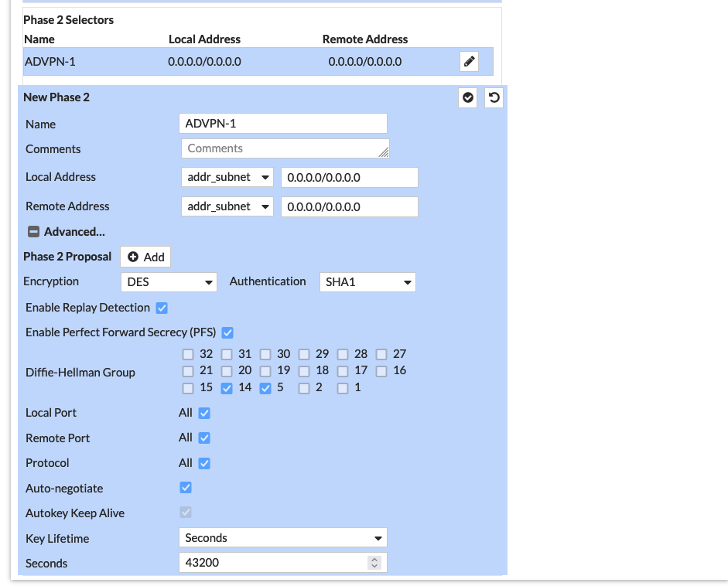Open the Encryption DES dropdown

[x=169, y=282]
